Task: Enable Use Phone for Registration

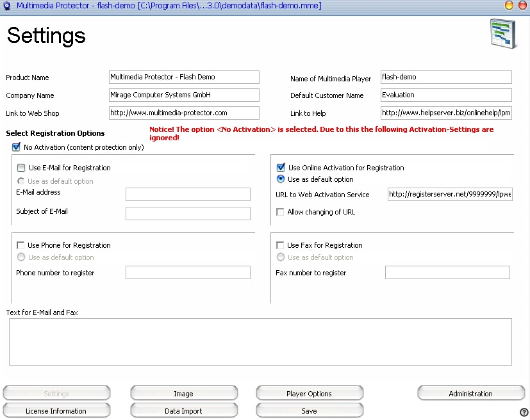Action: tap(21, 245)
